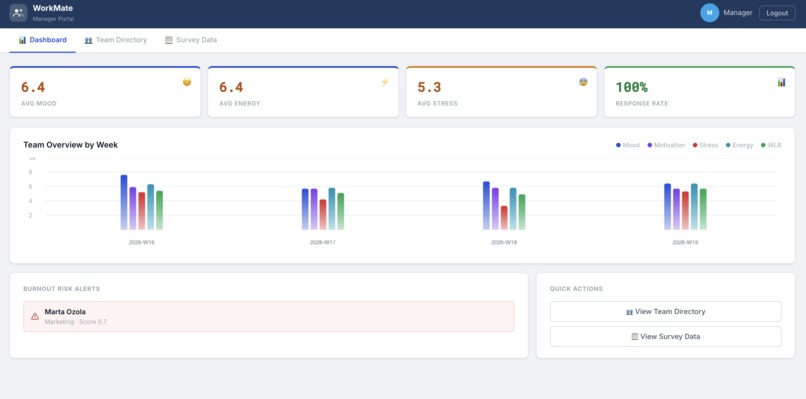Click the bar chart icon on Response Rate card

(x=781, y=82)
